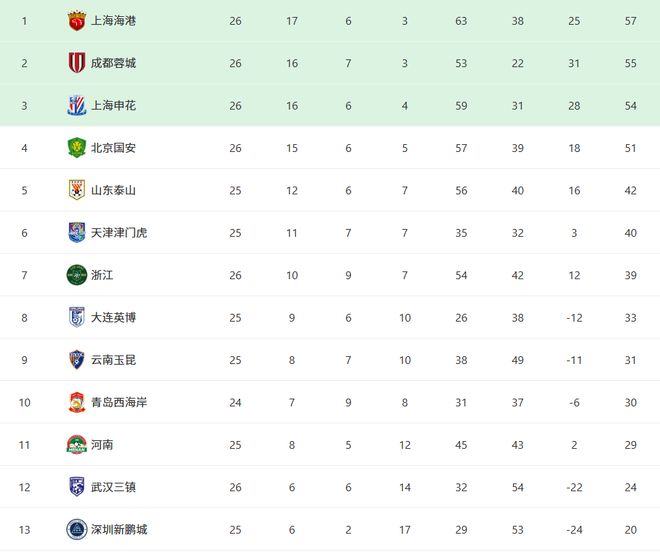Viewport: 660px width, 552px height.
Task: Click the Tianjin Jinmen Tiger (天津津门虎) crest
Action: click(77, 232)
